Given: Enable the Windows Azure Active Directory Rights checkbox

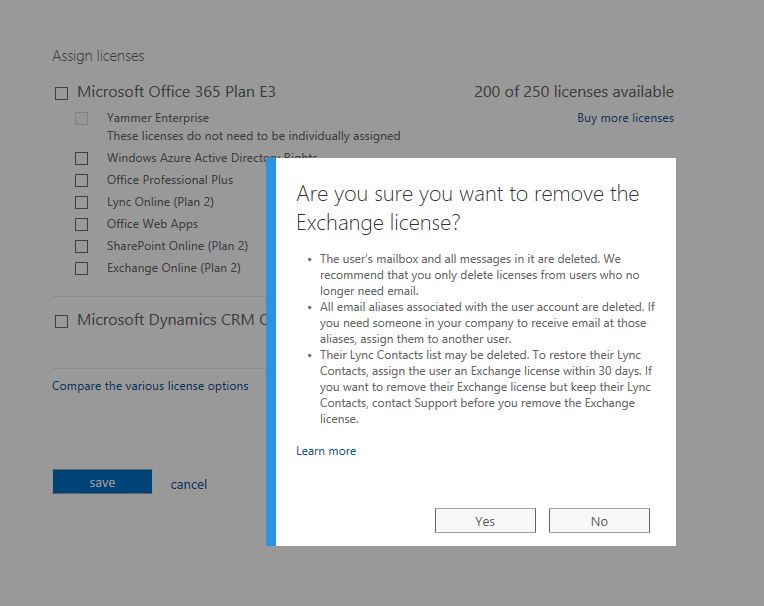Looking at the screenshot, I should coord(82,158).
